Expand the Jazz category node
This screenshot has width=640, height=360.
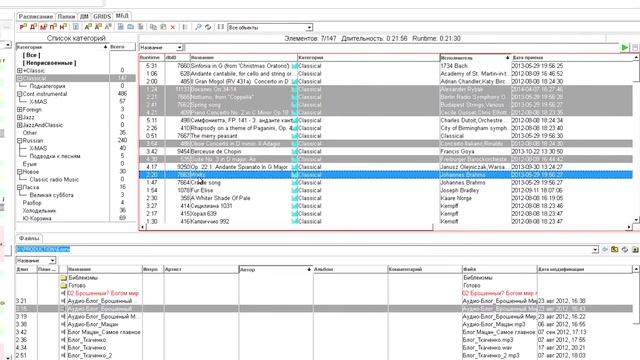pos(19,117)
